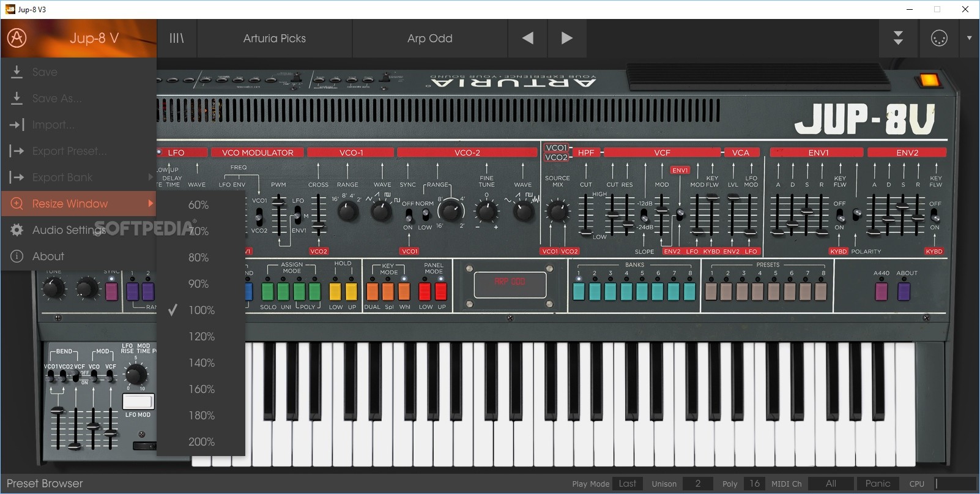The height and width of the screenshot is (494, 980).
Task: Select Preset 8 tan button
Action: click(822, 291)
